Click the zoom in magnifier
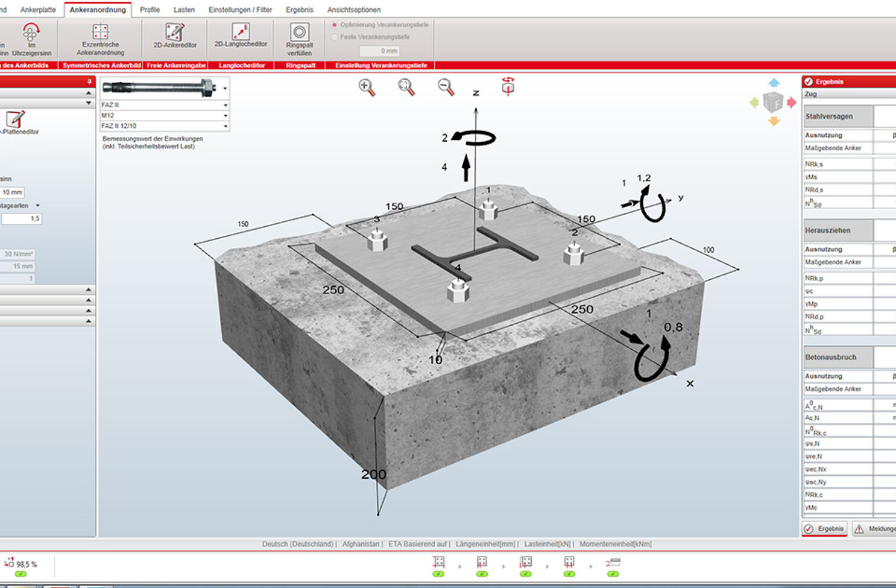Viewport: 896px width, 588px height. [367, 87]
